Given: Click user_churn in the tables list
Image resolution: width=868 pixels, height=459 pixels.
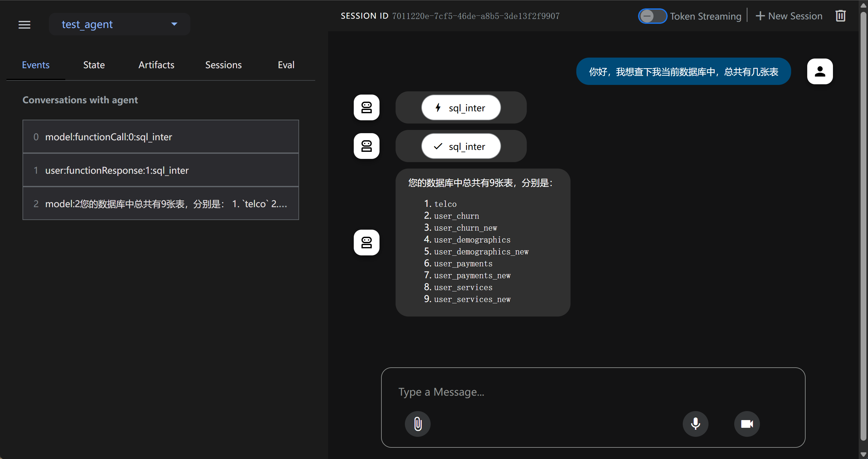Looking at the screenshot, I should (456, 216).
